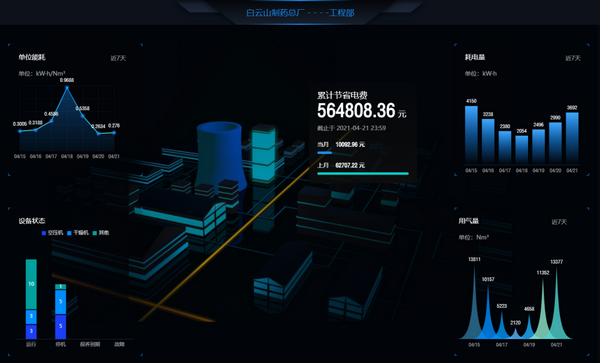The height and width of the screenshot is (363, 600).
Task: Click the 运行 category green segment labeled 10
Action: pos(31,284)
